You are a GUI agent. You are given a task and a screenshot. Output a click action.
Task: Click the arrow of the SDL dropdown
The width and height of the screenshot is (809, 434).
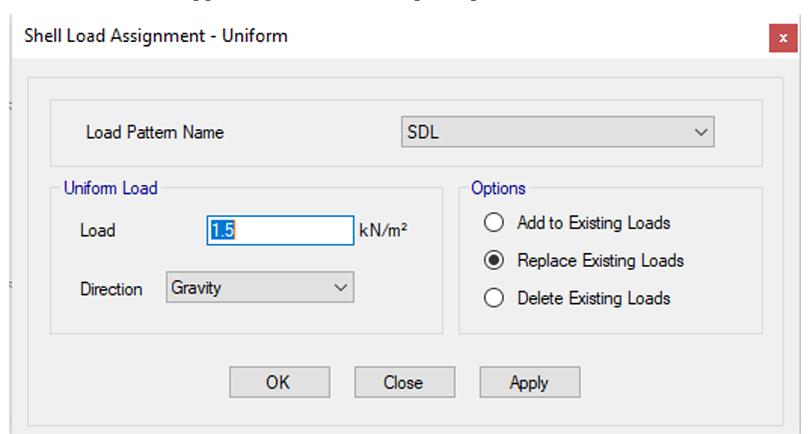[702, 132]
